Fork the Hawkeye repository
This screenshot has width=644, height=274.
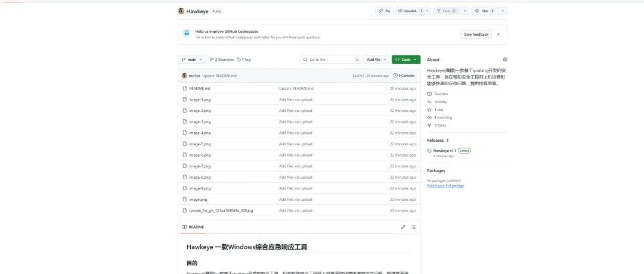tap(446, 11)
